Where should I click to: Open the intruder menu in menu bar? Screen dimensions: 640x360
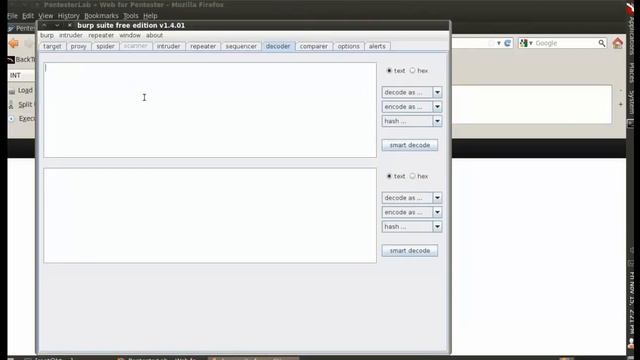(x=71, y=35)
